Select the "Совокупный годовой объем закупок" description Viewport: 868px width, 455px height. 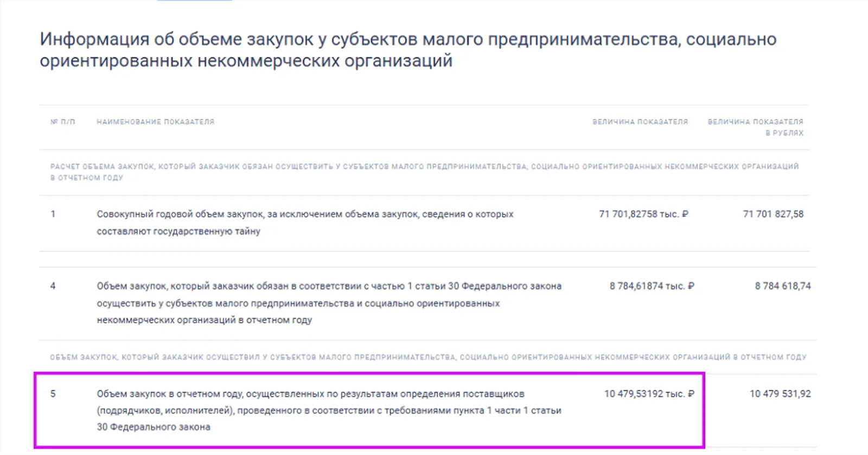(304, 222)
